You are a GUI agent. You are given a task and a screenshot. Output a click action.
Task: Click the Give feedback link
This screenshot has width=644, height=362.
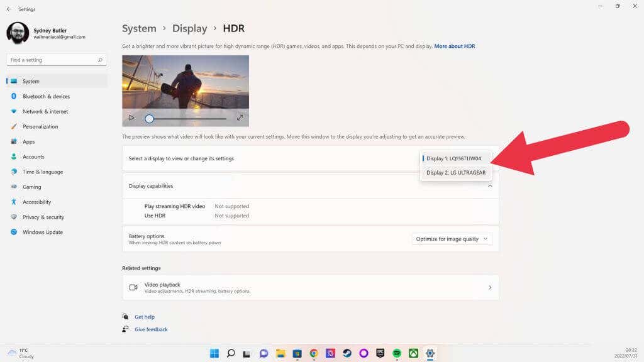tap(151, 329)
